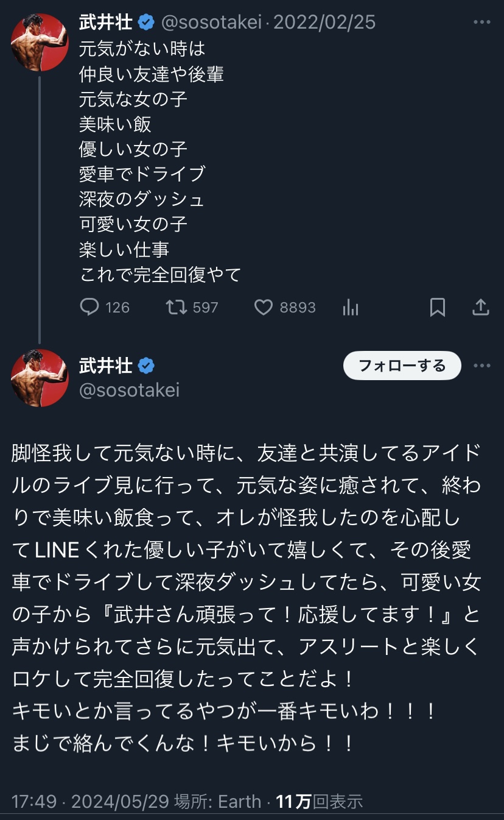Tap the 11万回表示 view count
504x820 pixels.
point(320,801)
